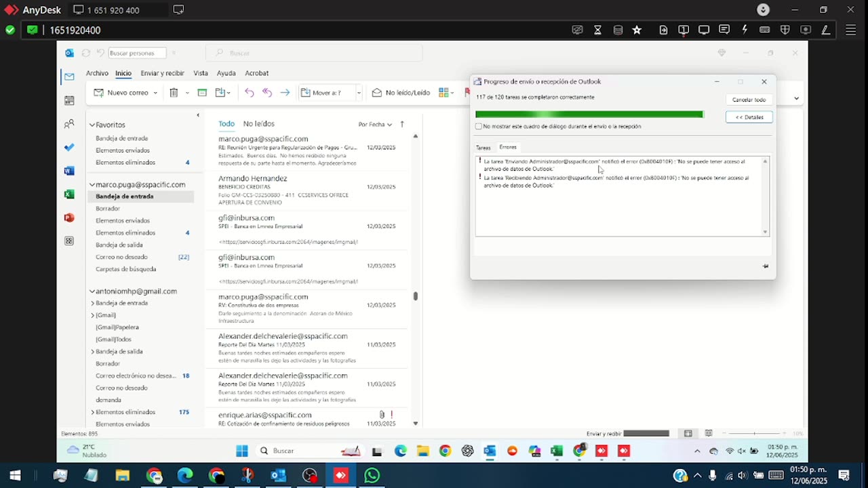
Task: Open the More apps grid icon in sidebar
Action: click(69, 241)
